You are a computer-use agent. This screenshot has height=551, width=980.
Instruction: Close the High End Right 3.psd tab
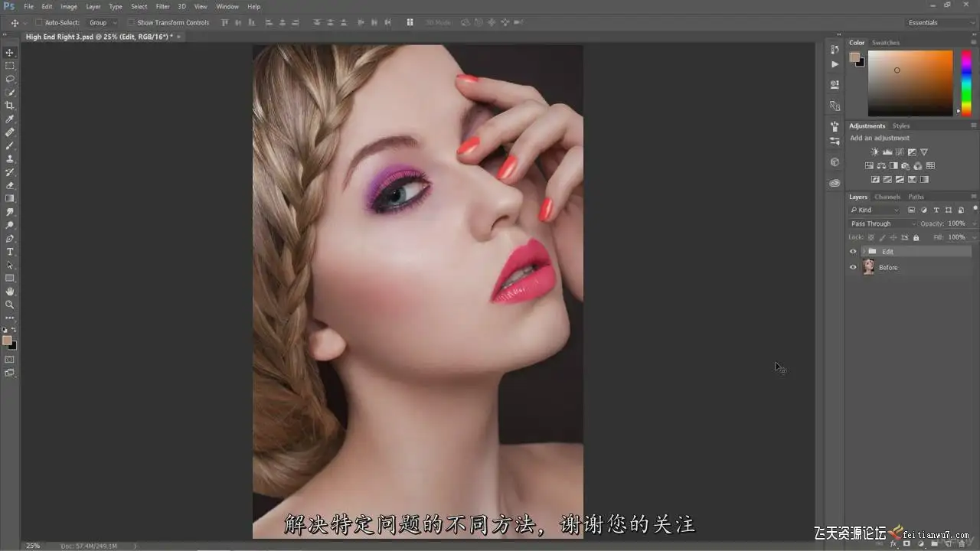point(178,37)
